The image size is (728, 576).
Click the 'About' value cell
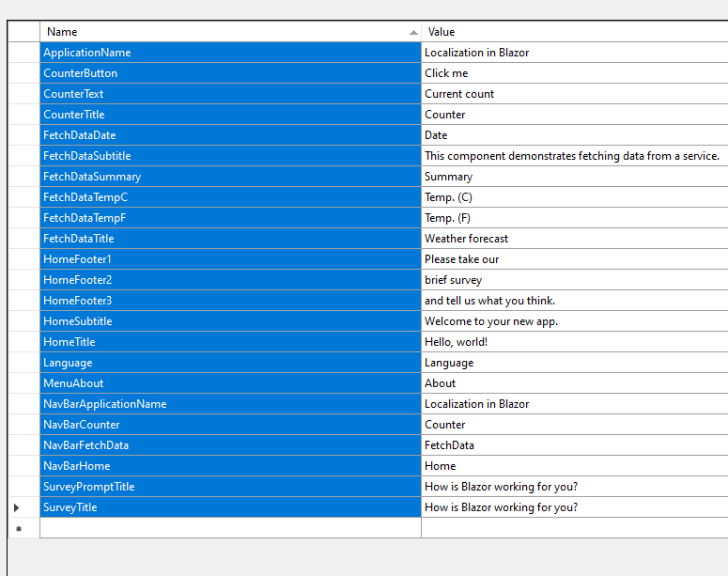(x=574, y=383)
